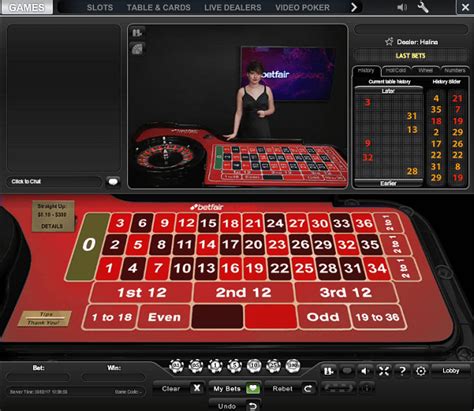Toggle fullscreen with the expand arrows icon
This screenshot has height=411, width=474.
tap(384, 371)
